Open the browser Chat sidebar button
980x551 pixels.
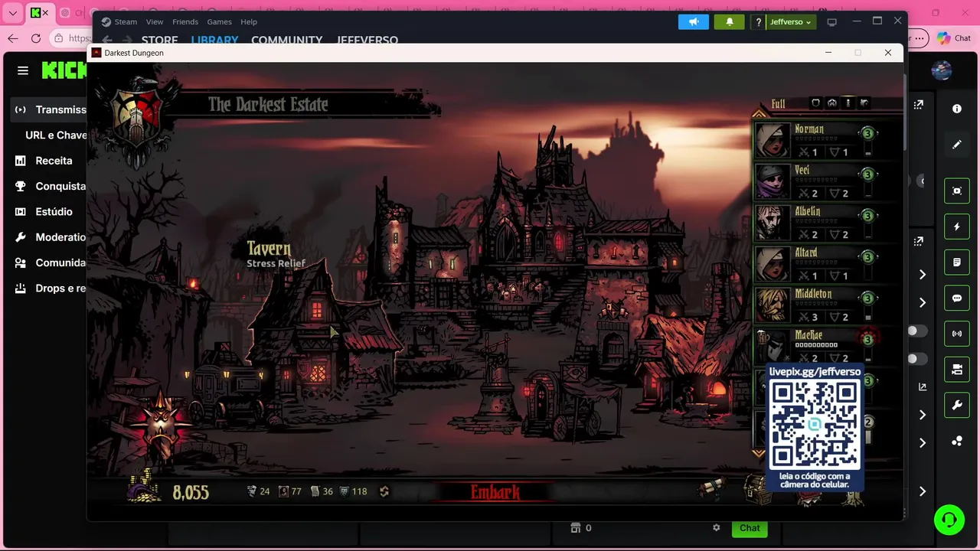click(954, 38)
